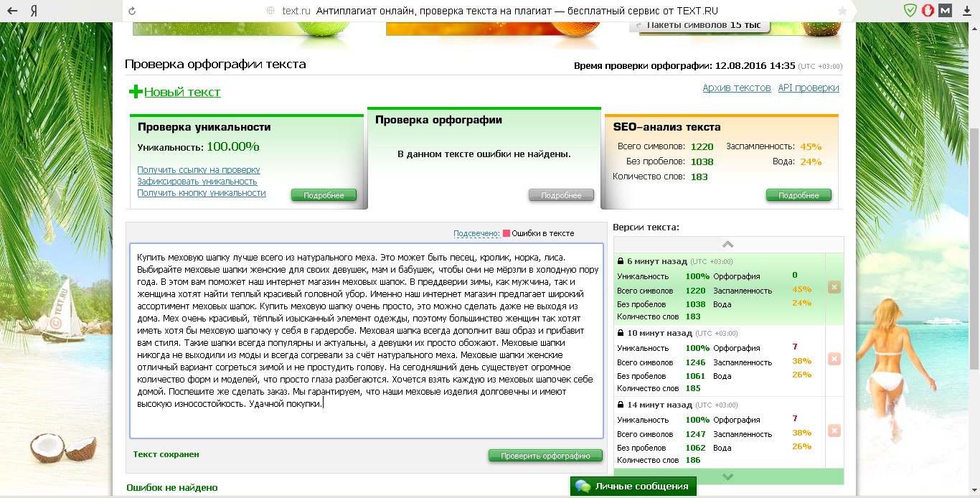Open the Новый текст link

(x=182, y=92)
